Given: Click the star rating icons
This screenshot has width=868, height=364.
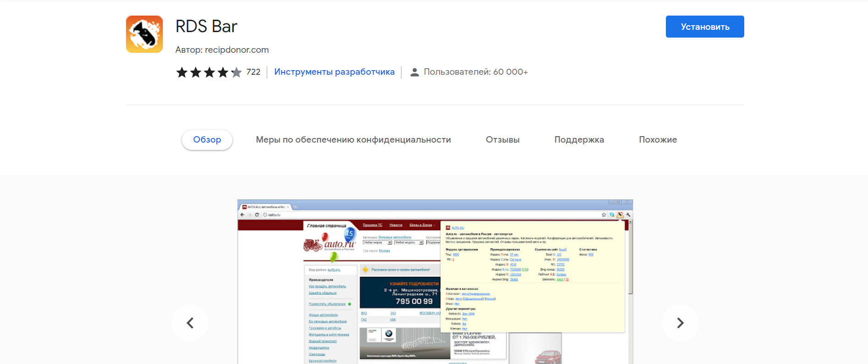Looking at the screenshot, I should pyautogui.click(x=209, y=72).
